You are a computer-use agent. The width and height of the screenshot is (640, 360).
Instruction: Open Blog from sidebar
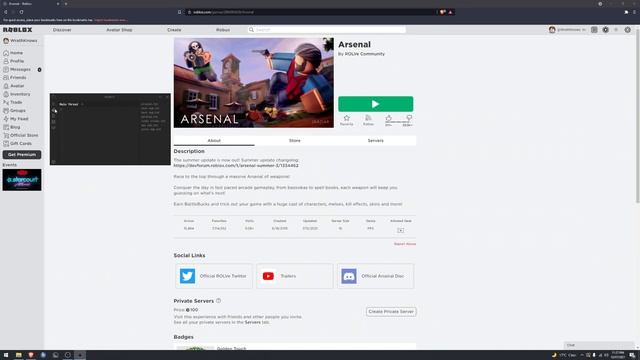click(11, 127)
